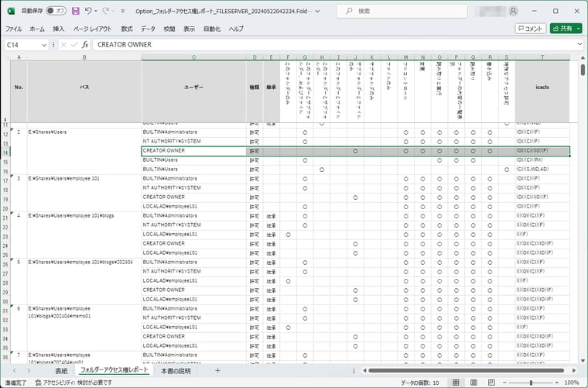The width and height of the screenshot is (588, 388).
Task: Open Quick Access Toolbar customize dropdown
Action: [122, 12]
